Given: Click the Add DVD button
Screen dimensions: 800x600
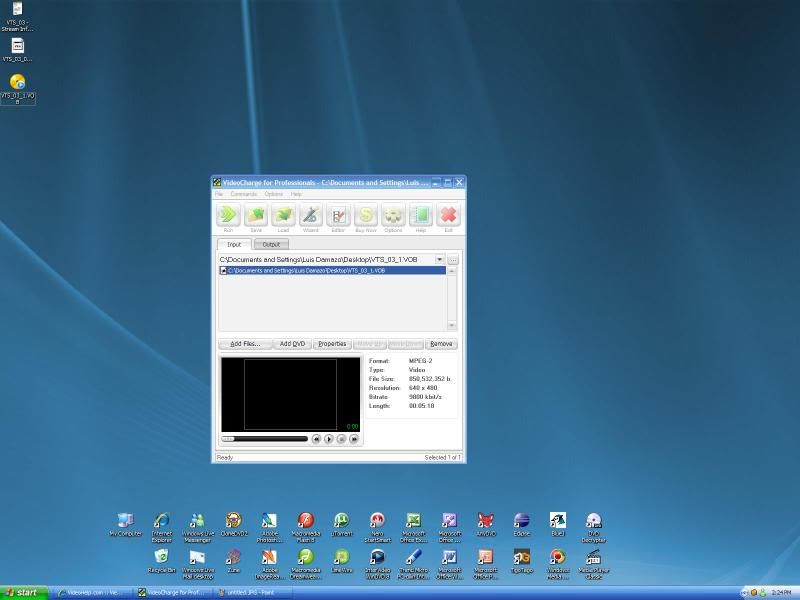Looking at the screenshot, I should (292, 344).
